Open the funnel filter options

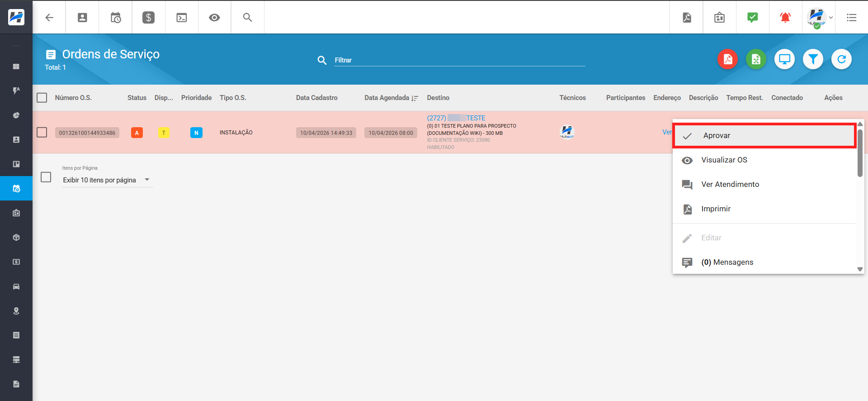click(x=813, y=59)
